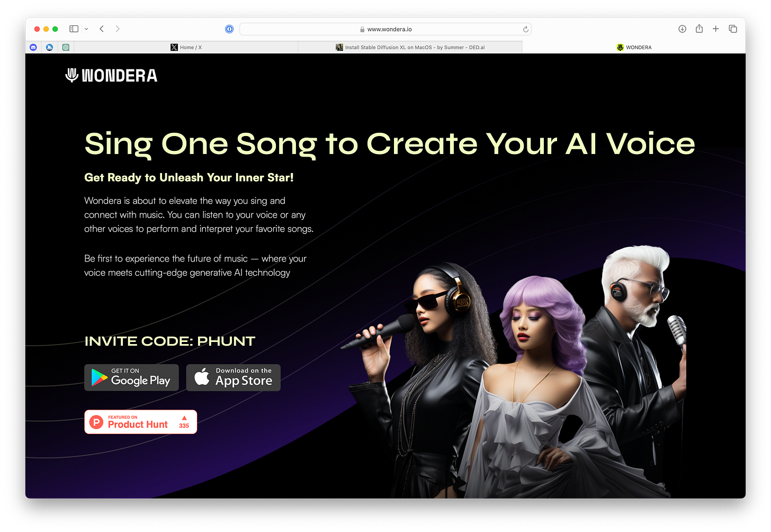The width and height of the screenshot is (771, 532).
Task: Show downloads with the download icon
Action: coord(683,29)
